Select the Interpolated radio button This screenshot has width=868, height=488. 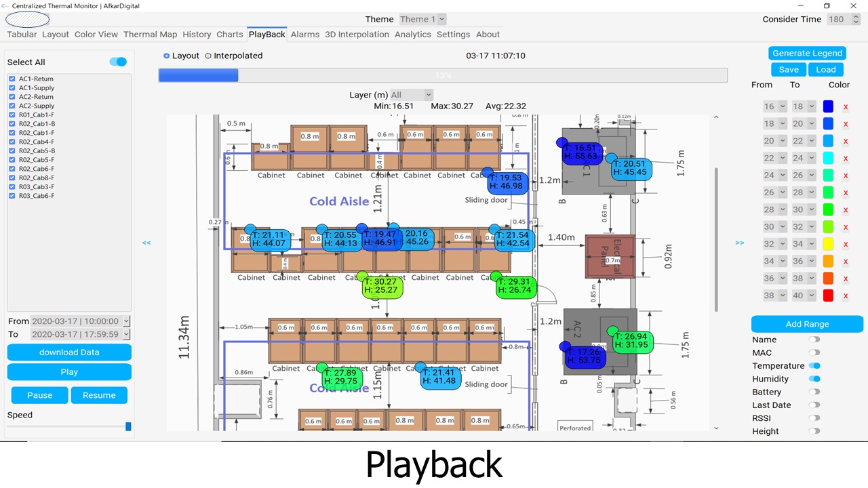pyautogui.click(x=208, y=56)
